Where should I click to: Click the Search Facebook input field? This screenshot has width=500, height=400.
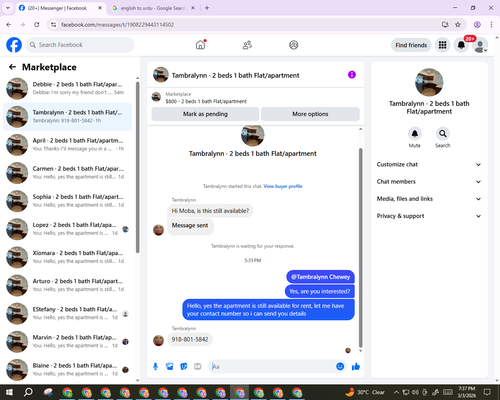tap(80, 45)
